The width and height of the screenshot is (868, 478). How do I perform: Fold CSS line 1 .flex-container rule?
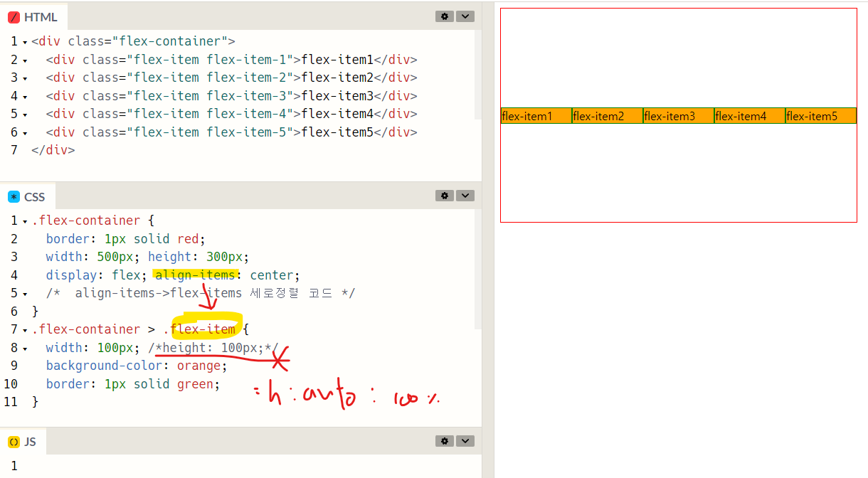(x=25, y=221)
